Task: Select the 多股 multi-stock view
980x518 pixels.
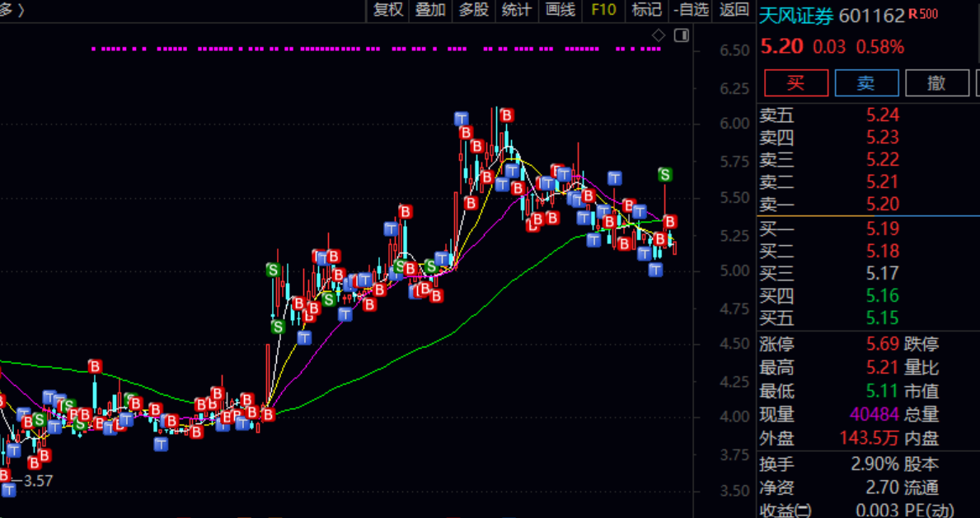Action: click(474, 9)
